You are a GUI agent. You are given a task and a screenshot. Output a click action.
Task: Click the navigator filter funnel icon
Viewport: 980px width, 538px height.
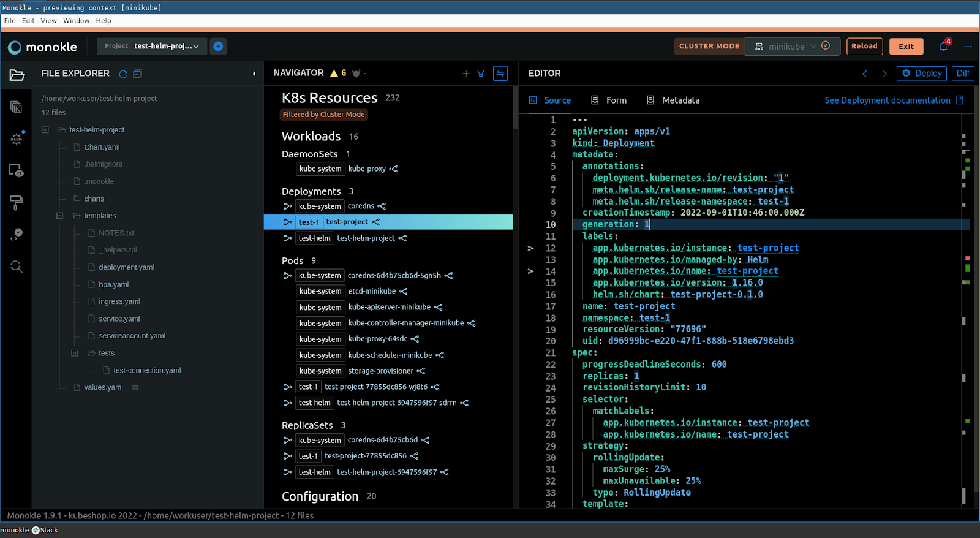tap(481, 74)
